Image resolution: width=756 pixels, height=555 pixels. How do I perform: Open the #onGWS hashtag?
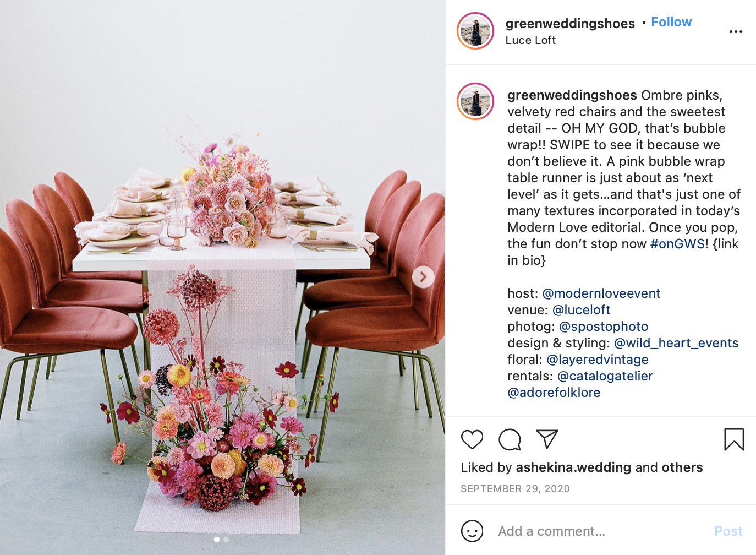(x=677, y=244)
